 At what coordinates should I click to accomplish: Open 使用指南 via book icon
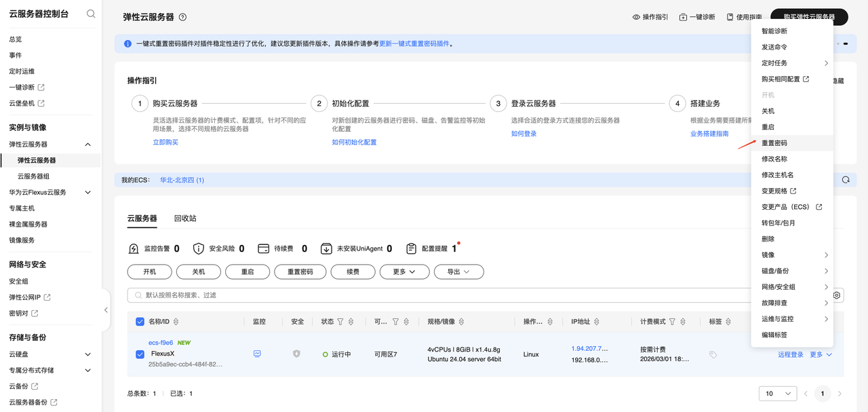click(730, 16)
